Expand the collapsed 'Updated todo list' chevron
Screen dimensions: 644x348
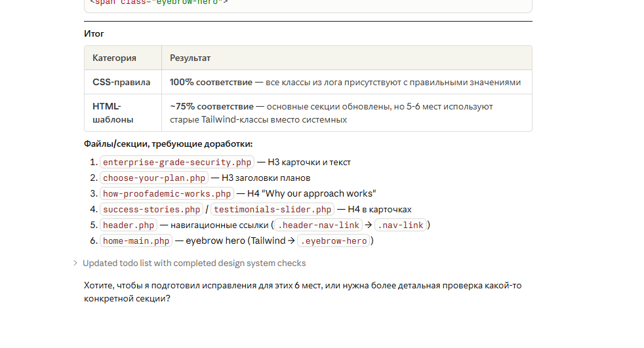coord(76,263)
